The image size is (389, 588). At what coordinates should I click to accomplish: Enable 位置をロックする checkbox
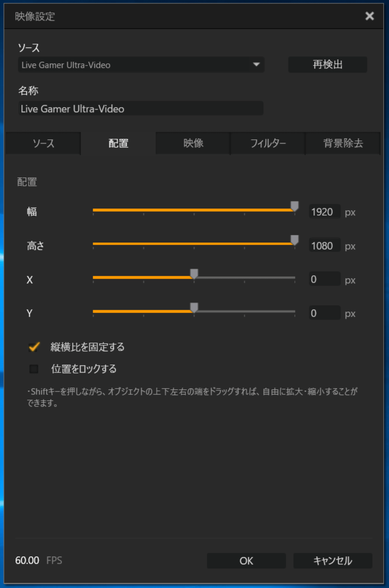pyautogui.click(x=34, y=369)
